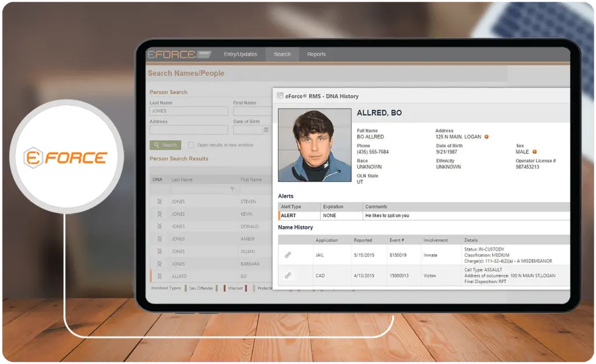Select ALLRED last name in results

point(179,276)
